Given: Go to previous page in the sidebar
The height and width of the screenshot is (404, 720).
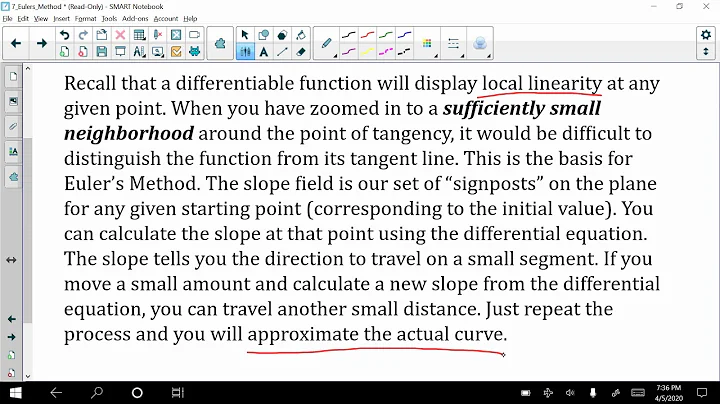Looking at the screenshot, I should (11, 319).
